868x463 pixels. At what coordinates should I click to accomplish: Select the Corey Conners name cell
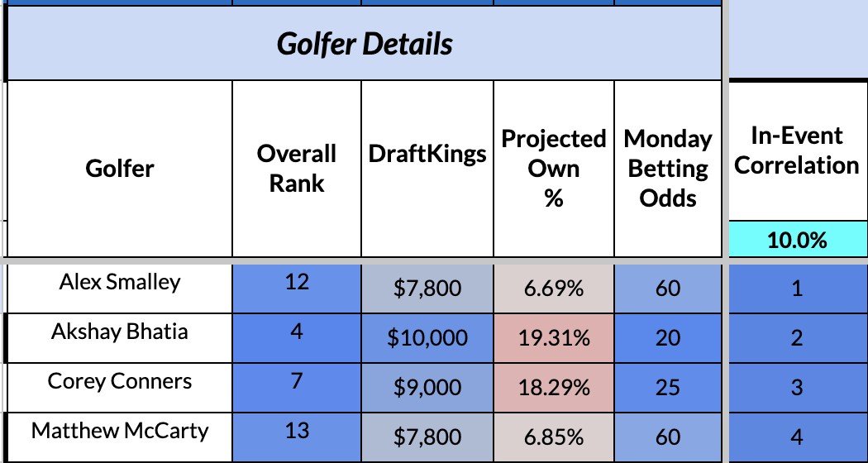coord(120,382)
